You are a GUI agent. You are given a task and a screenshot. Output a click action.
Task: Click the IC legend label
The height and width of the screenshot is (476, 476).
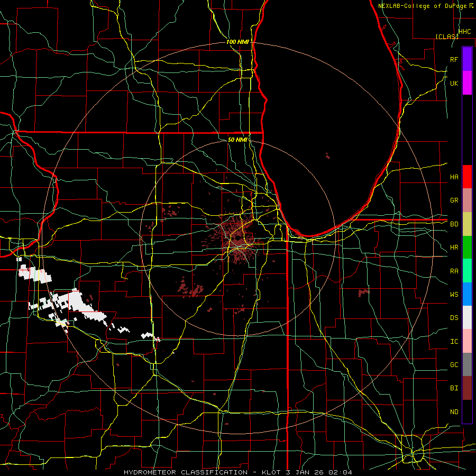[x=454, y=342]
